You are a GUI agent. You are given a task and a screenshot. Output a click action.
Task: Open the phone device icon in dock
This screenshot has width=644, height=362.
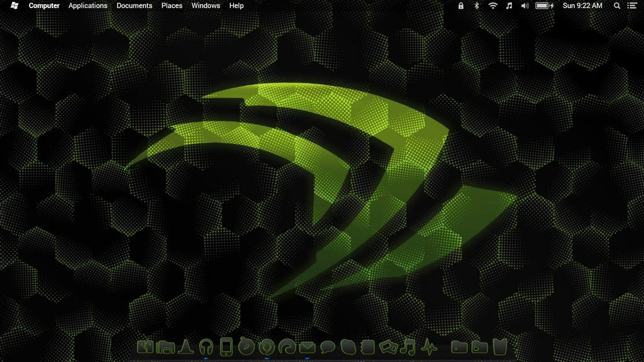226,347
